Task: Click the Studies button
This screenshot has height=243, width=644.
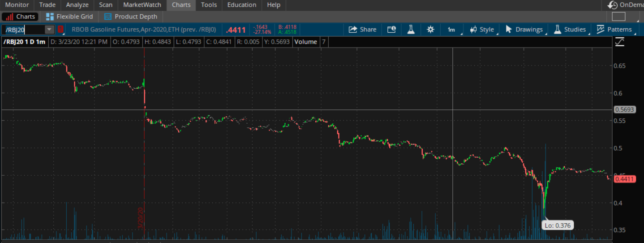Action: click(x=570, y=30)
